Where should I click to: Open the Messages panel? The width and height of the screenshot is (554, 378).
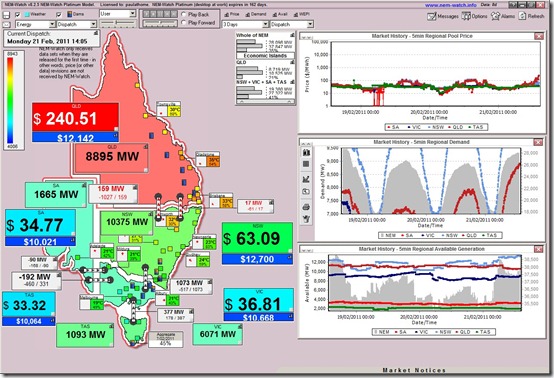click(x=443, y=16)
